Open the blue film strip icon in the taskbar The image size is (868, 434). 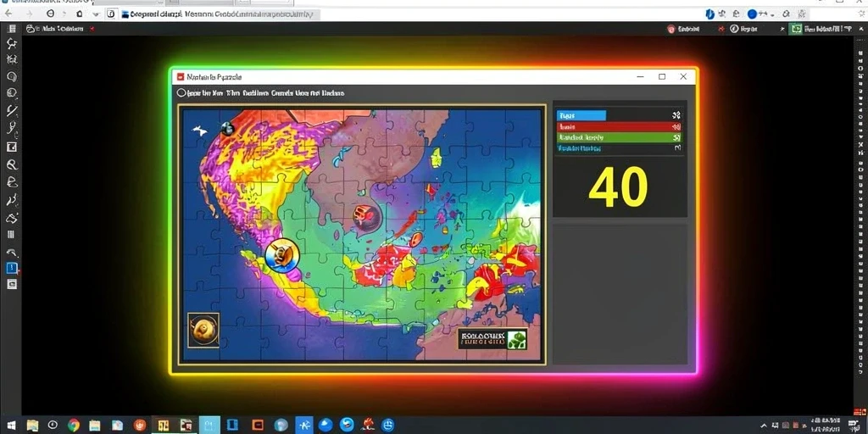point(232,426)
